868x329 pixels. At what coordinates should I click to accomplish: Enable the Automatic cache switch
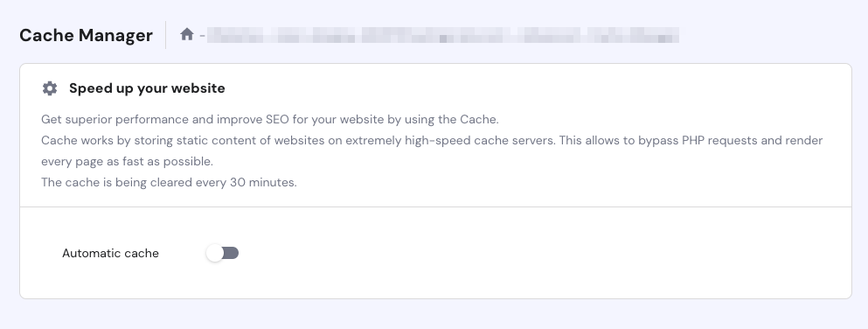click(x=222, y=253)
